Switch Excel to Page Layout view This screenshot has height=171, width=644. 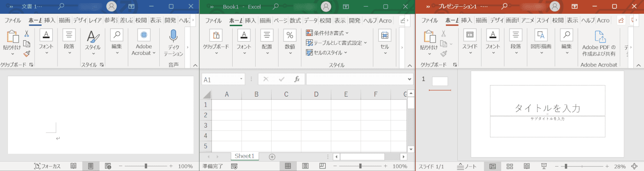point(305,166)
